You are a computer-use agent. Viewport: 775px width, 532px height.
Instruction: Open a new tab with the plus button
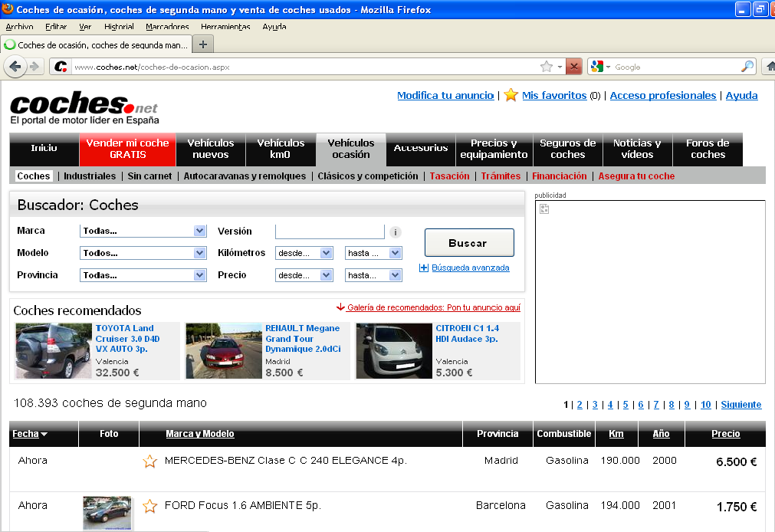[202, 44]
